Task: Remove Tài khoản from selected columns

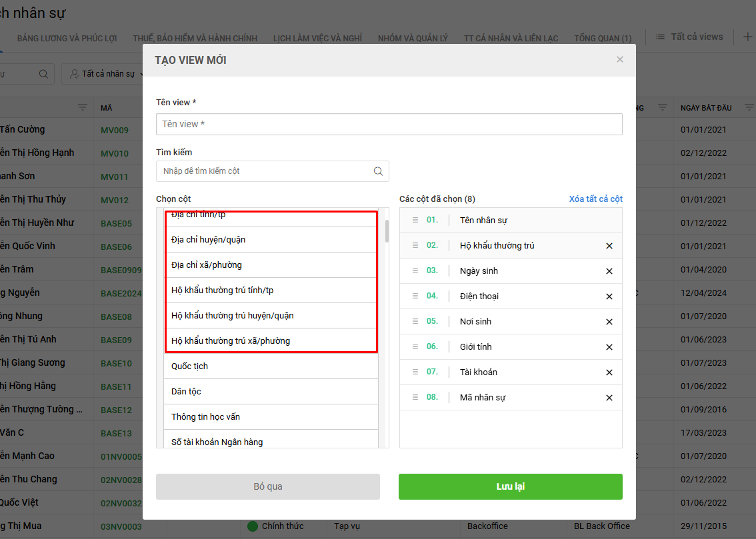Action: click(609, 372)
